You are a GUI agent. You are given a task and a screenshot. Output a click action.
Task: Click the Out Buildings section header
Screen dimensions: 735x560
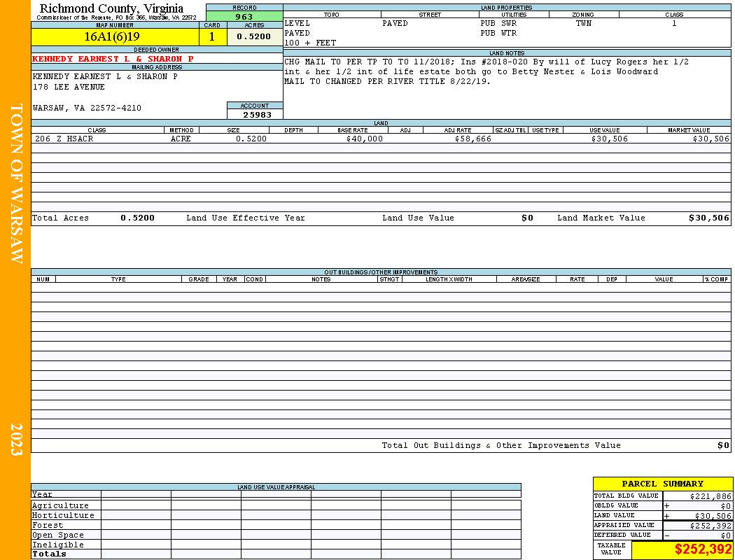coord(381,272)
